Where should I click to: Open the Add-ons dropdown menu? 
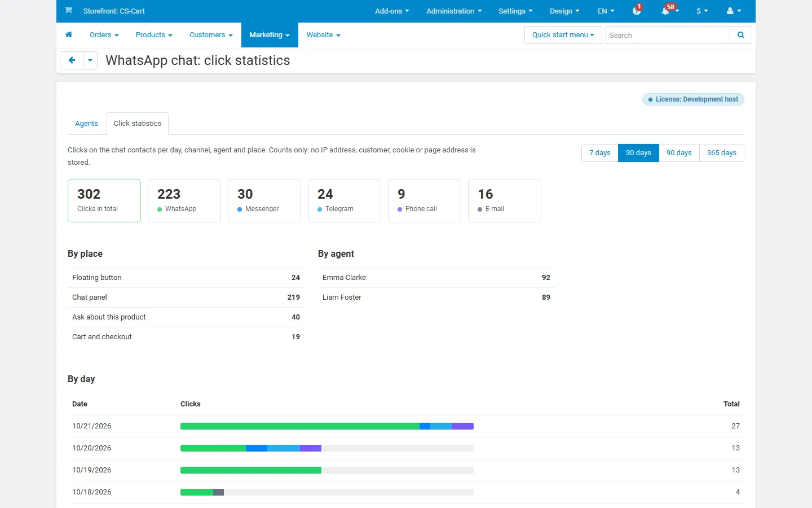[392, 11]
